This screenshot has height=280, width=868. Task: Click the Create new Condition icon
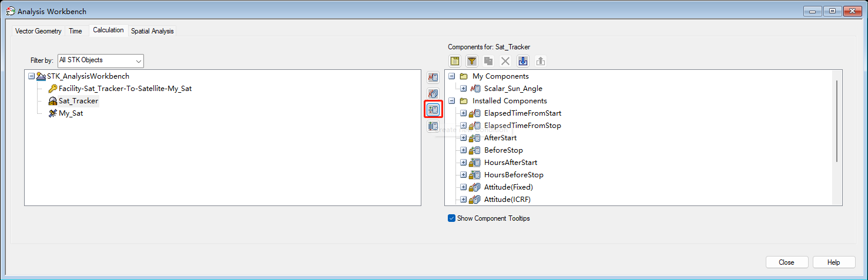(433, 109)
